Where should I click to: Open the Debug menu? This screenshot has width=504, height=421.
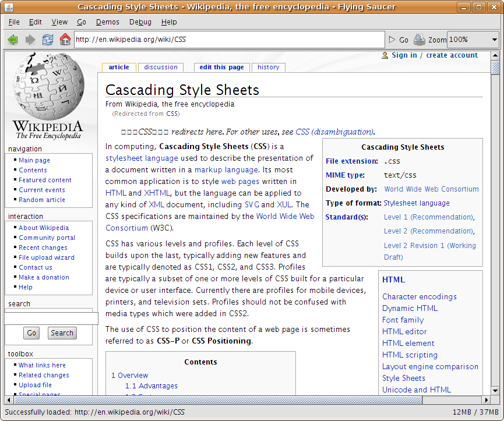tap(140, 22)
